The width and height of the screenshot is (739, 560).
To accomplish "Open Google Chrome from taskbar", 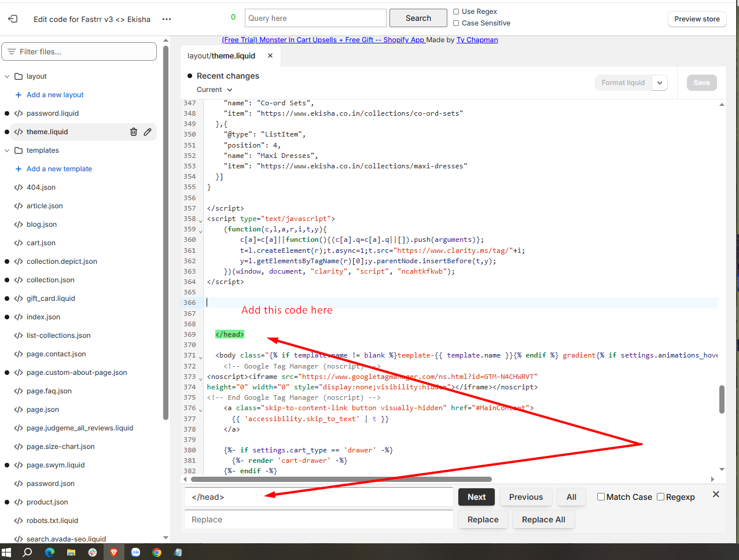I will [x=157, y=552].
